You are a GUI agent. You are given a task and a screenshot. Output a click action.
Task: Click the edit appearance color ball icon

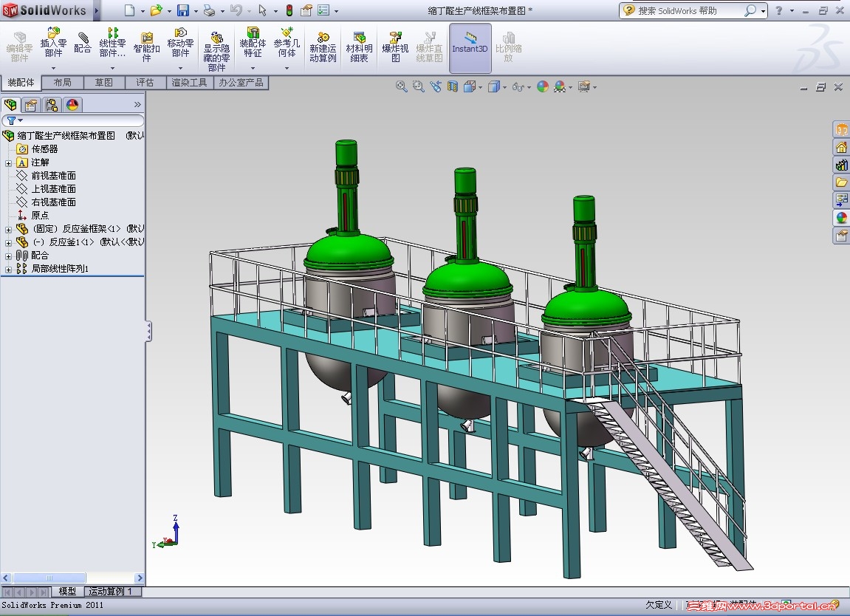click(x=543, y=86)
